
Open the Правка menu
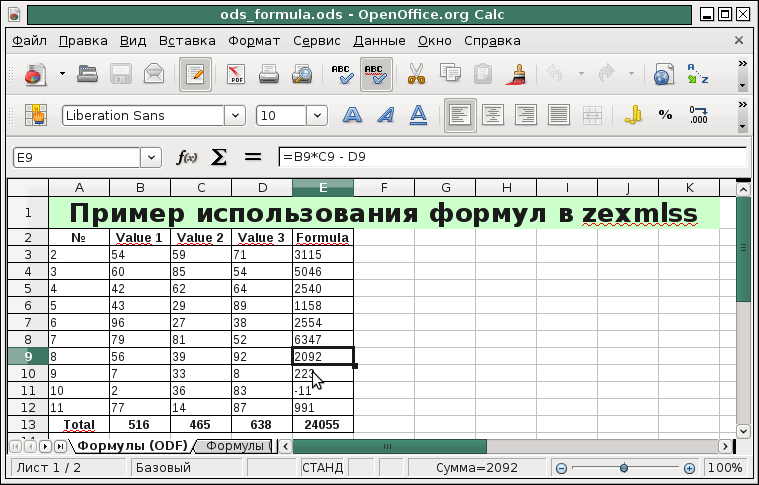(83, 41)
